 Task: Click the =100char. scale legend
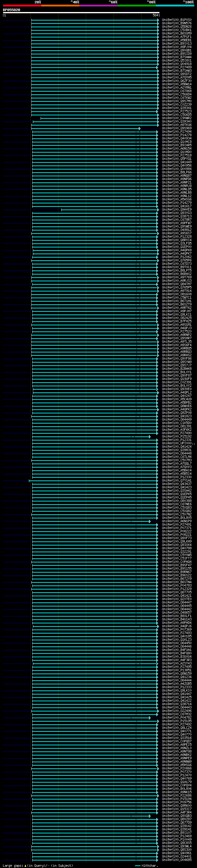coord(146,865)
